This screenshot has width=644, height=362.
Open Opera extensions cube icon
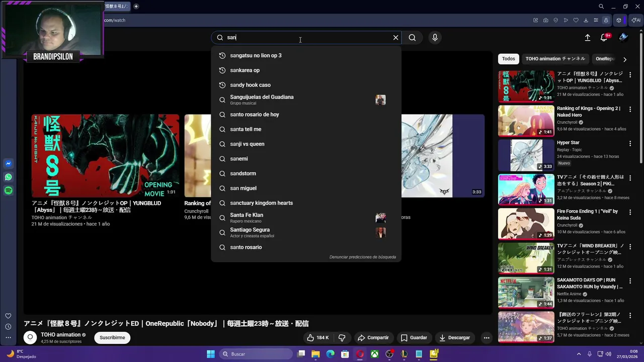tap(619, 20)
